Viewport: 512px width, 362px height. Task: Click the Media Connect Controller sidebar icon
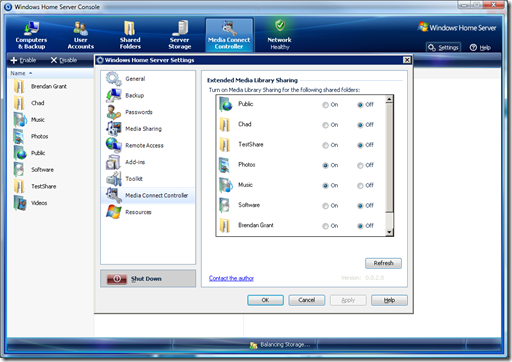coord(114,195)
